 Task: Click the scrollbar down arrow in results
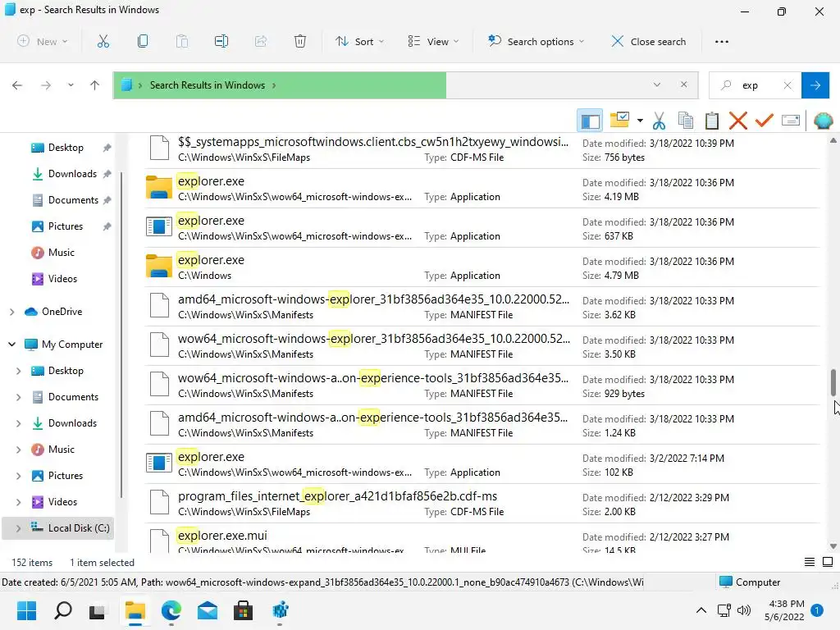pos(833,546)
